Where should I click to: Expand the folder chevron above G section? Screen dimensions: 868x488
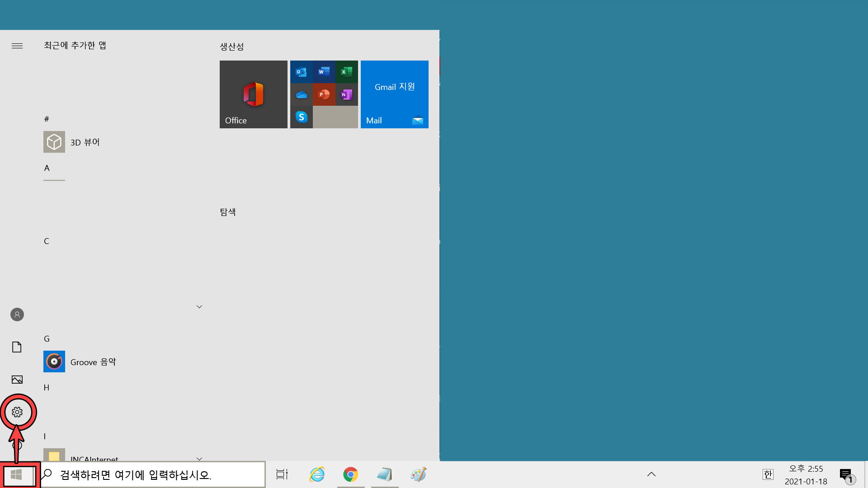click(199, 307)
